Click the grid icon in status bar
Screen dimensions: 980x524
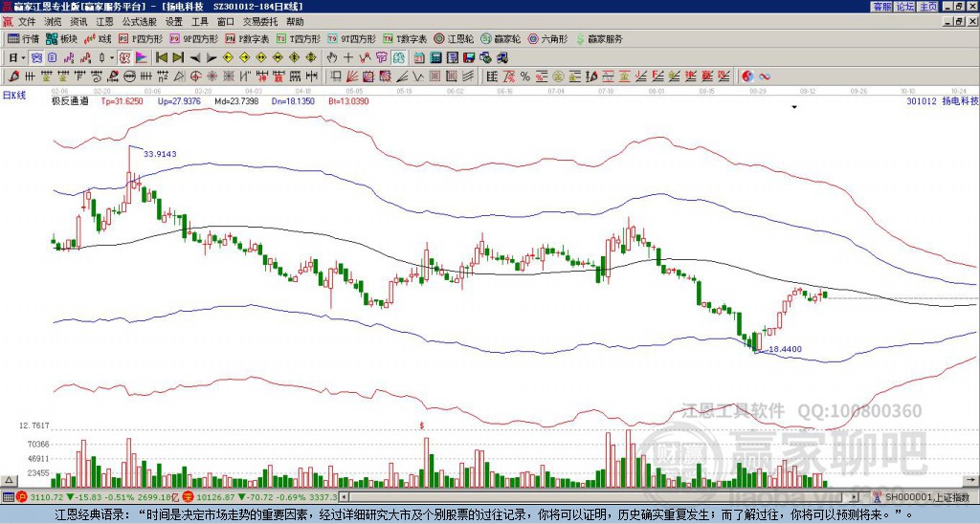pos(8,497)
